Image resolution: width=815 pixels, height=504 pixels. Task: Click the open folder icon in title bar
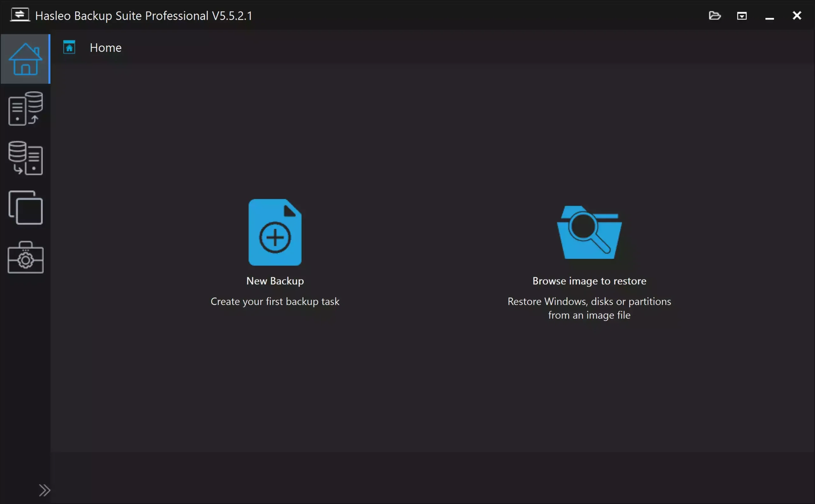click(715, 16)
